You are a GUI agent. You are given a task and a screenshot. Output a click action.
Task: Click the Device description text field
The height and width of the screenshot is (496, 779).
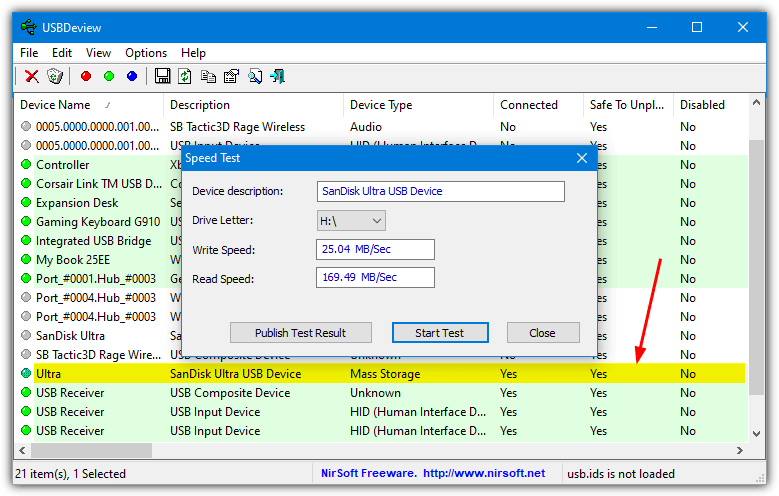441,191
